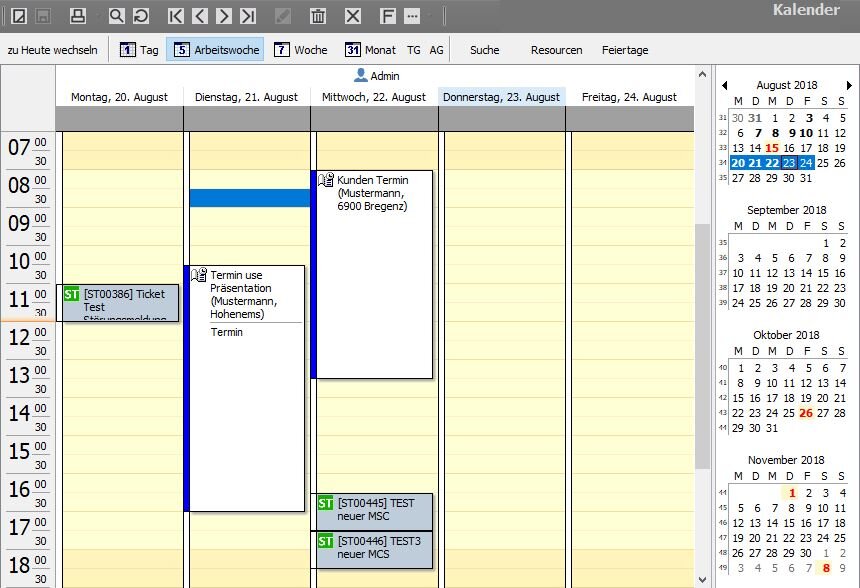860x588 pixels.
Task: Click the print icon in toolbar
Action: 78,16
